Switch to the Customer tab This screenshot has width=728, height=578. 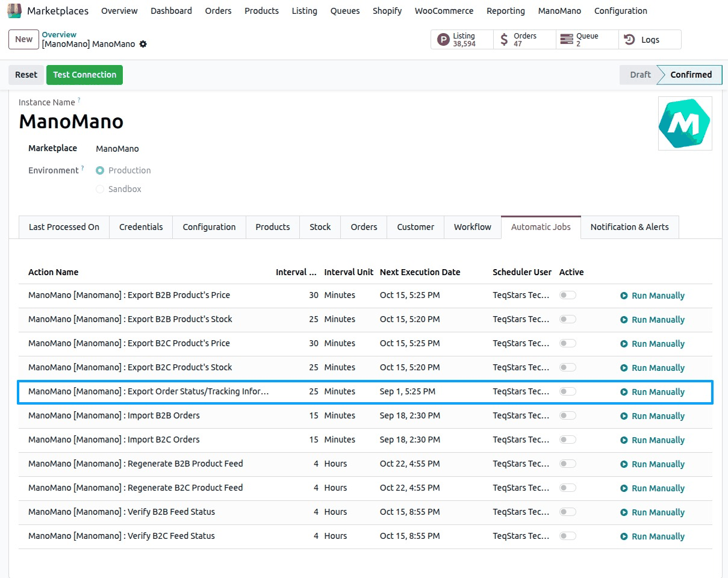pyautogui.click(x=415, y=227)
